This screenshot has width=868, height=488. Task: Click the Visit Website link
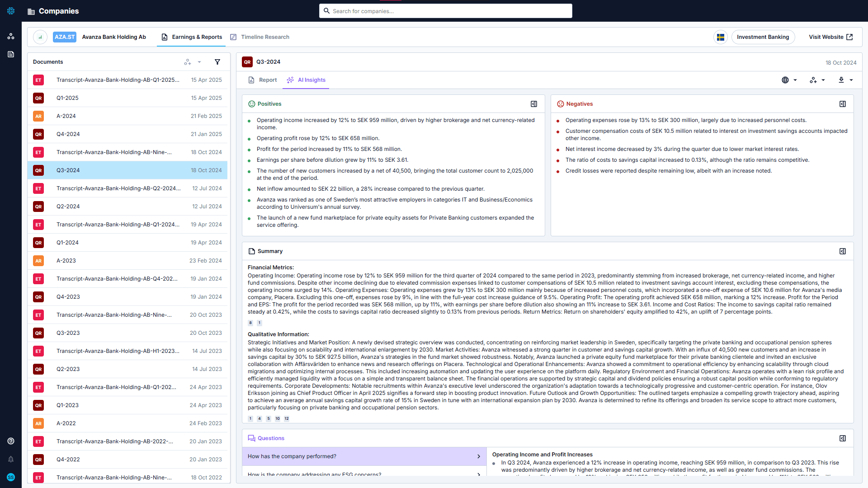pos(830,37)
